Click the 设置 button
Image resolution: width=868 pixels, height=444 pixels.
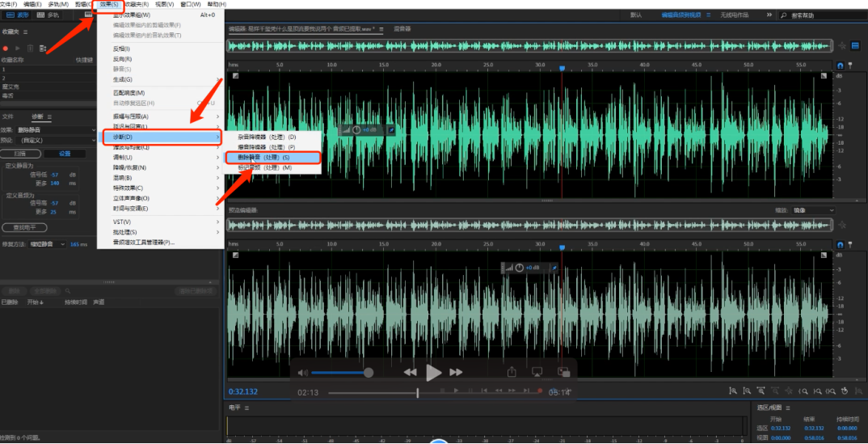pos(65,154)
